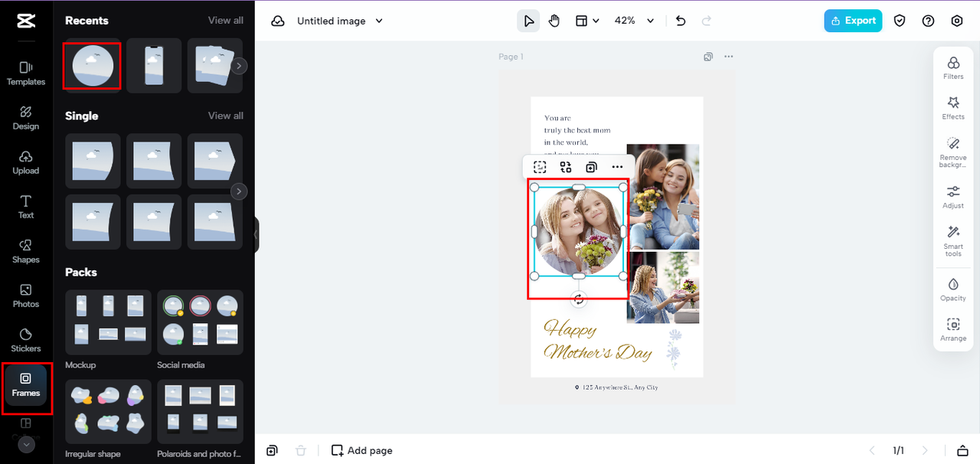Click the duplicate icon in floating toolbar
980x464 pixels.
(x=591, y=167)
